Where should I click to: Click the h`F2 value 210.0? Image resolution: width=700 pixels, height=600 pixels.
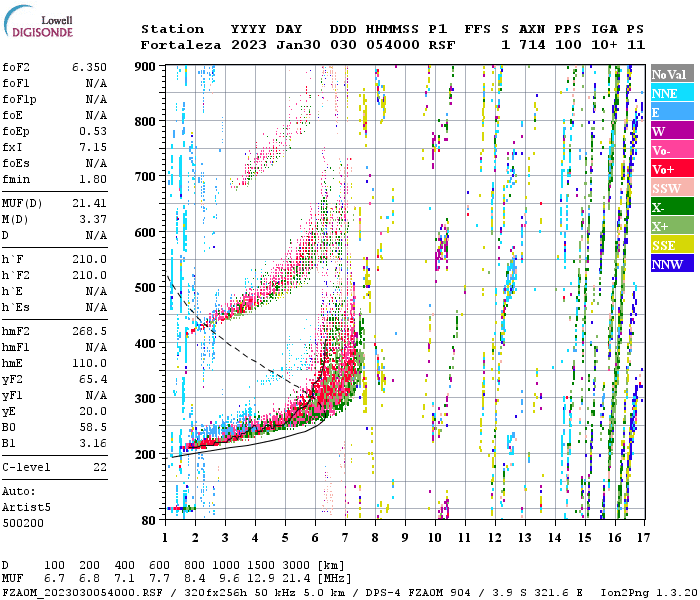pos(89,275)
